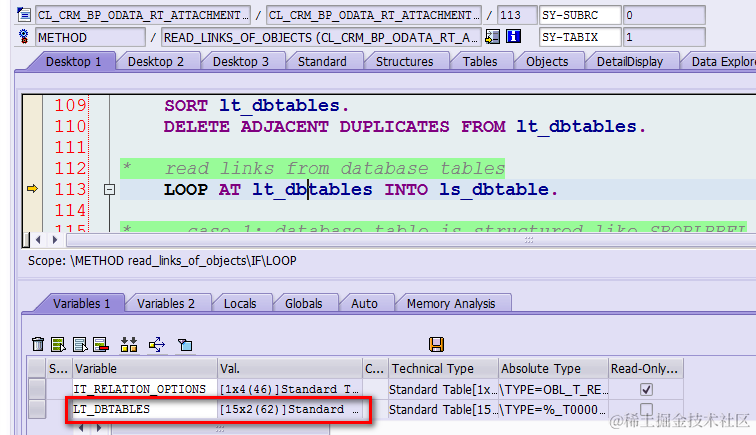The image size is (756, 435).
Task: Select the Globals tab
Action: 303,303
